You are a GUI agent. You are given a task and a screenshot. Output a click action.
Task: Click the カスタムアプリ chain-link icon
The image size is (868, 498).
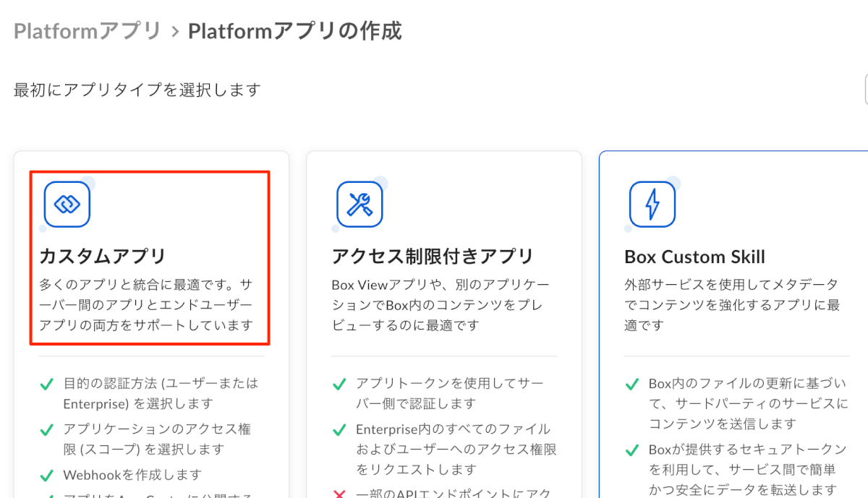tap(67, 205)
